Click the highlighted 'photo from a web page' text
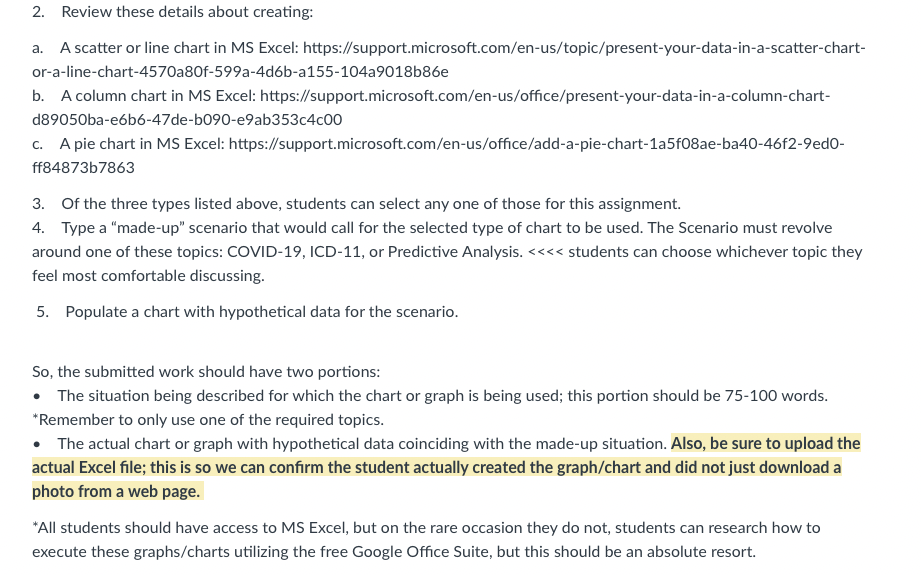921x575 pixels. 116,492
